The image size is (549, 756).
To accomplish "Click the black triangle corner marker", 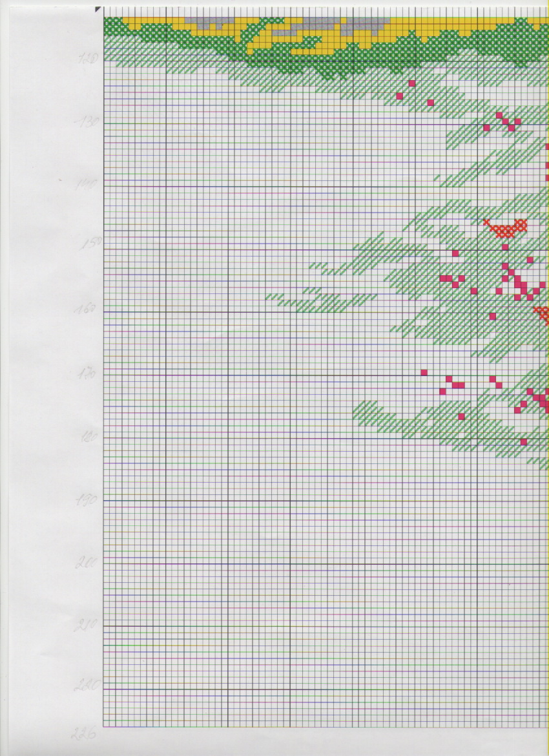I will [98, 9].
